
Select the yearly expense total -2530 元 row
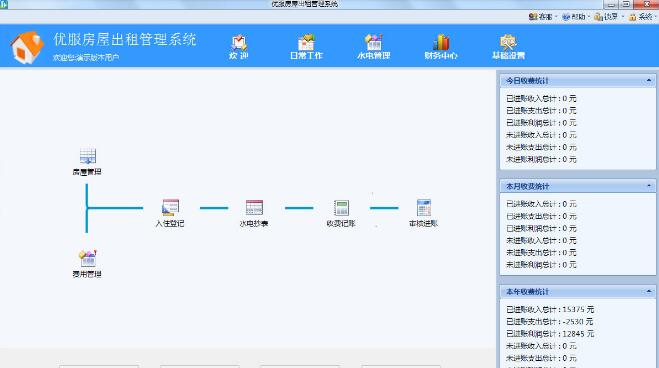[549, 321]
